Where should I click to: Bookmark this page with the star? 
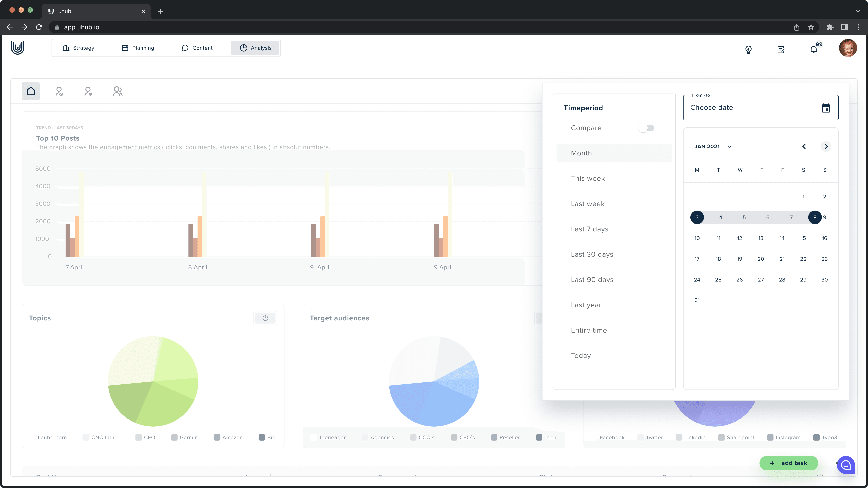click(811, 27)
